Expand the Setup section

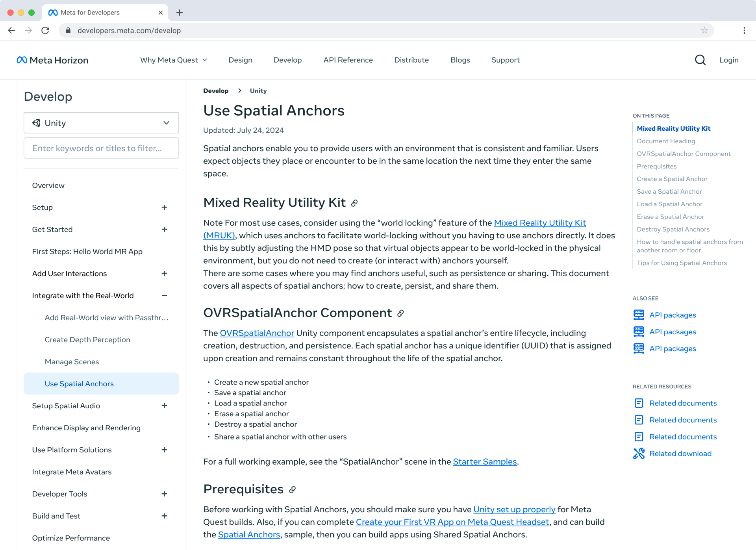[165, 207]
